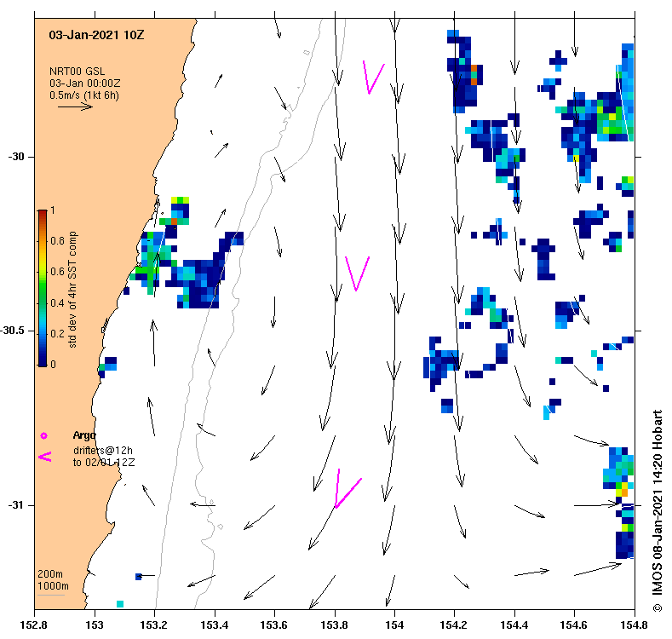Click the magenta drifter symbol in legend
This screenshot has width=672, height=639.
[x=45, y=457]
